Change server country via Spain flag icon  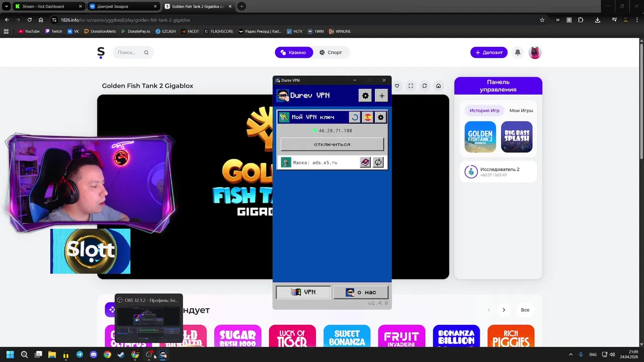[x=368, y=117]
